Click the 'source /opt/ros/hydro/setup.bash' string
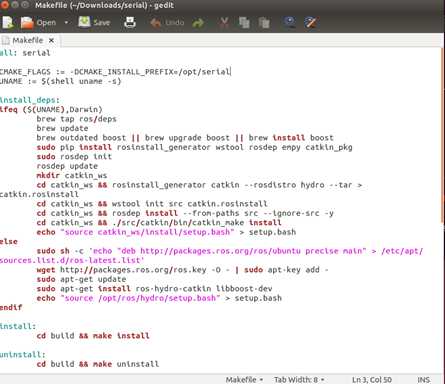 [140, 298]
